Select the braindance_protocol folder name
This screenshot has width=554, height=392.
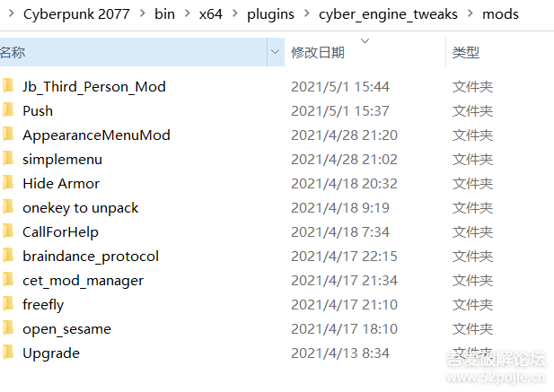click(91, 256)
